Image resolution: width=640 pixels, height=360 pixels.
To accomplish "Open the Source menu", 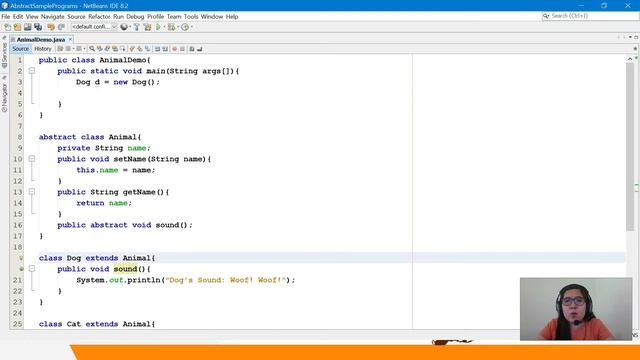I will (76, 16).
